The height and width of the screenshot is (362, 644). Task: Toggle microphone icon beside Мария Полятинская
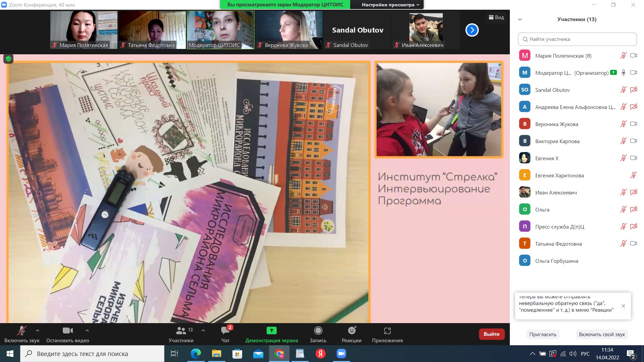[x=623, y=56]
